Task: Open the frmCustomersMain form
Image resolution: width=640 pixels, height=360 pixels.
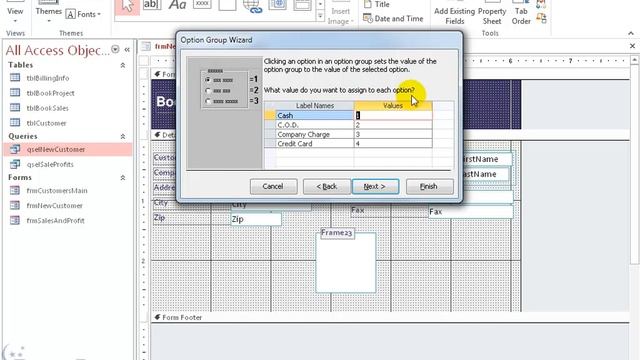Action: point(57,191)
